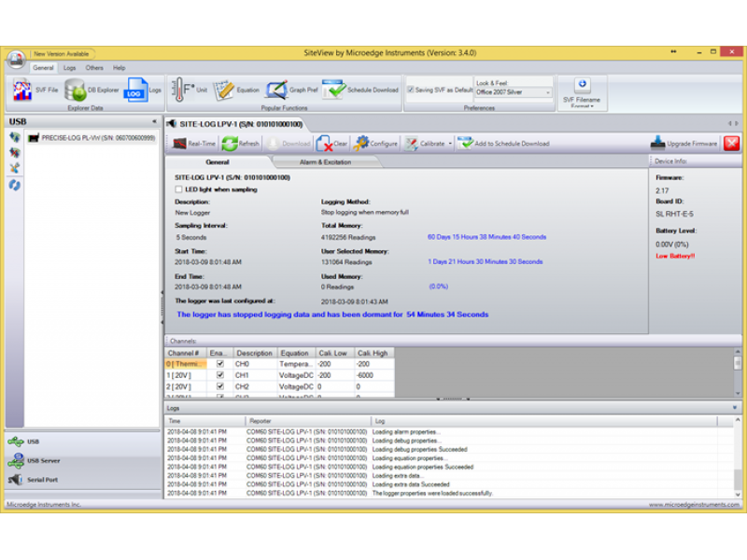Screen dimensions: 747x560
Task: Open the Calibrate tool
Action: (425, 144)
